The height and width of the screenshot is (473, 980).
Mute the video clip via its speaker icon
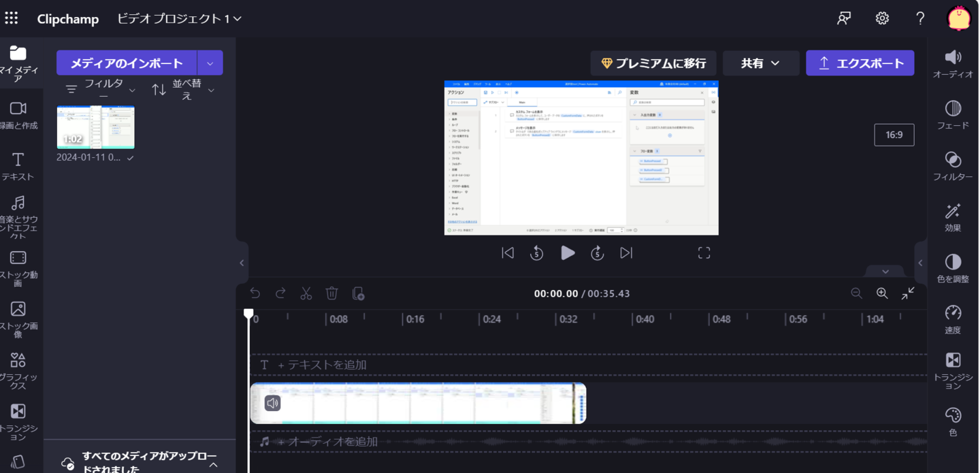272,402
